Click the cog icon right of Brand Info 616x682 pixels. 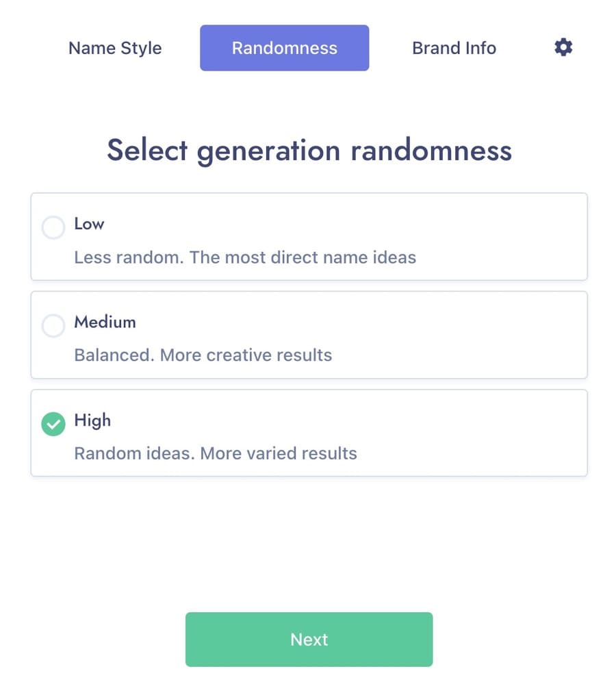point(563,47)
